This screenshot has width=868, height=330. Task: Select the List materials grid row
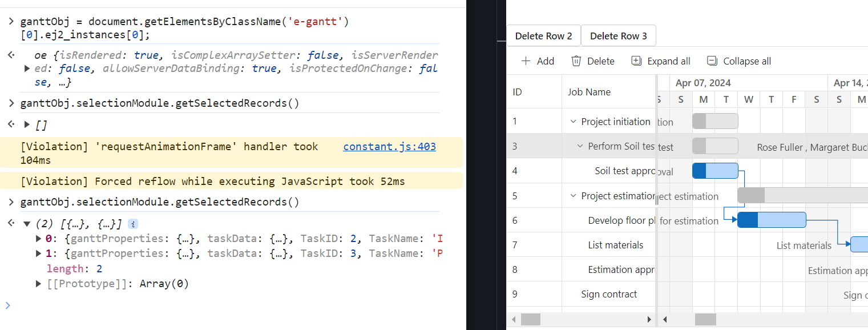point(580,245)
